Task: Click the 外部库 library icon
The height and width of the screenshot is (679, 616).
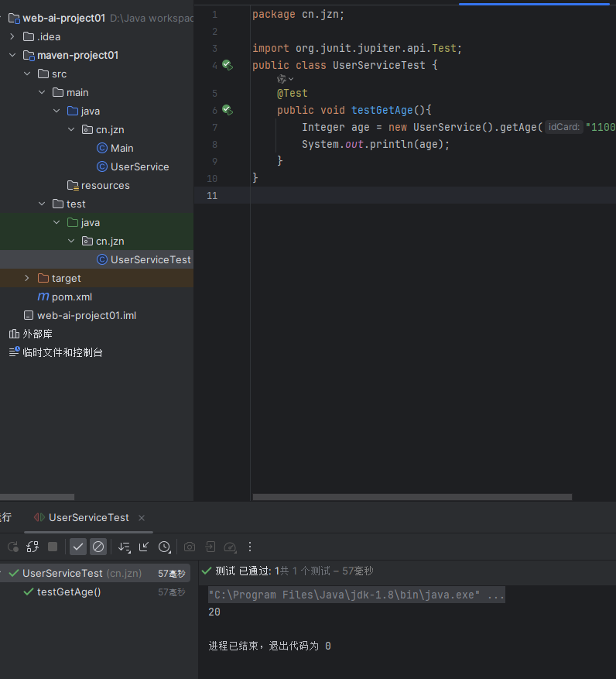Action: pos(14,334)
